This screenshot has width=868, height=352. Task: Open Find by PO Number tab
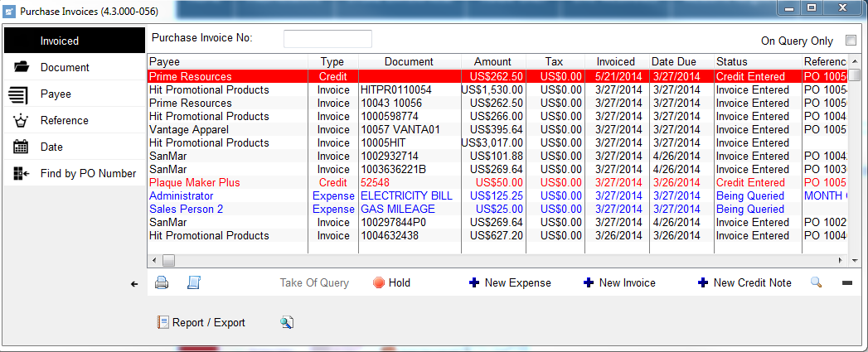click(74, 173)
